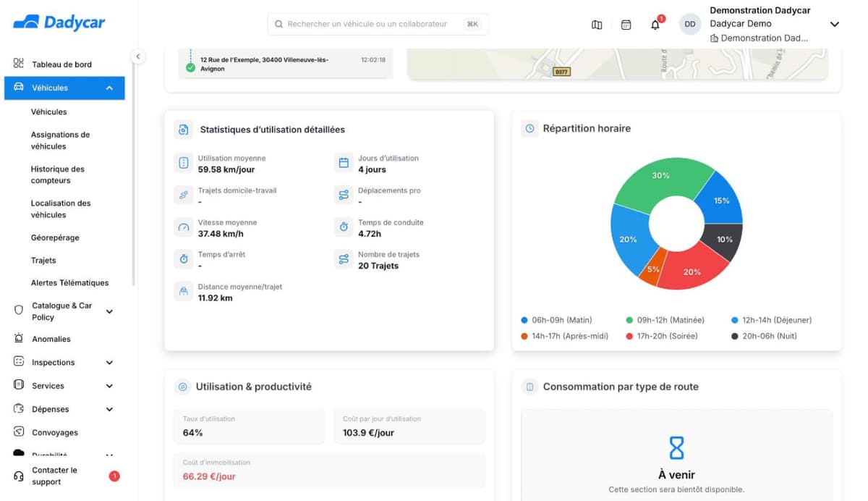The width and height of the screenshot is (868, 501).
Task: Expand the Services menu chevron
Action: click(x=109, y=386)
